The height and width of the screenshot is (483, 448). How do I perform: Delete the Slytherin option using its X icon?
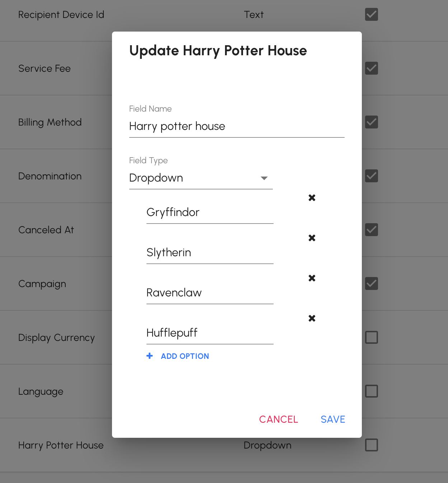312,238
